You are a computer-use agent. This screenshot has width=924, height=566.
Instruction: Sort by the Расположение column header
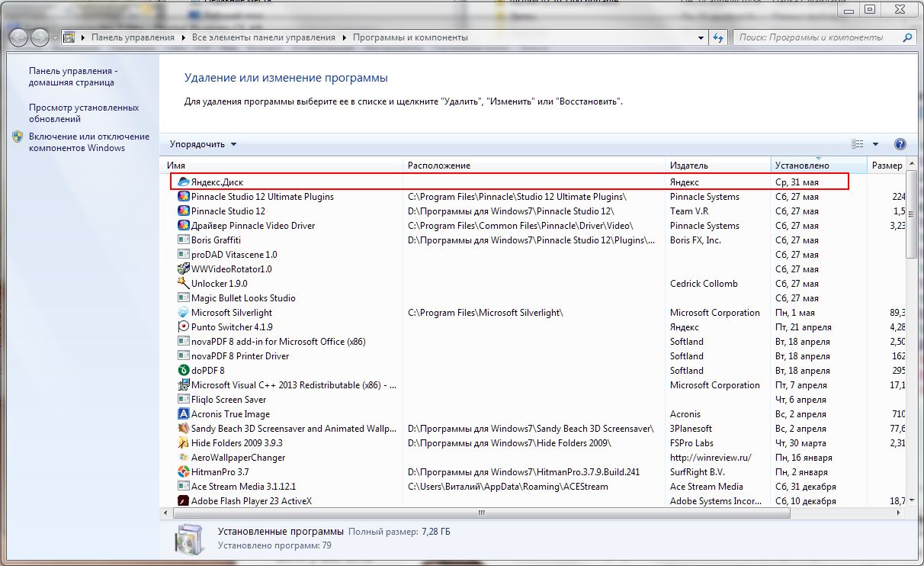coord(534,166)
